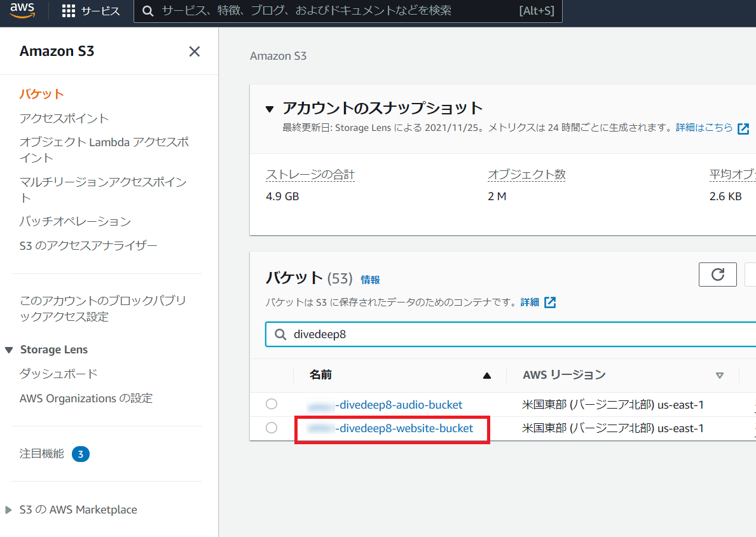Open the divedeep8-website-bucket link
This screenshot has width=756, height=537.
pyautogui.click(x=390, y=428)
